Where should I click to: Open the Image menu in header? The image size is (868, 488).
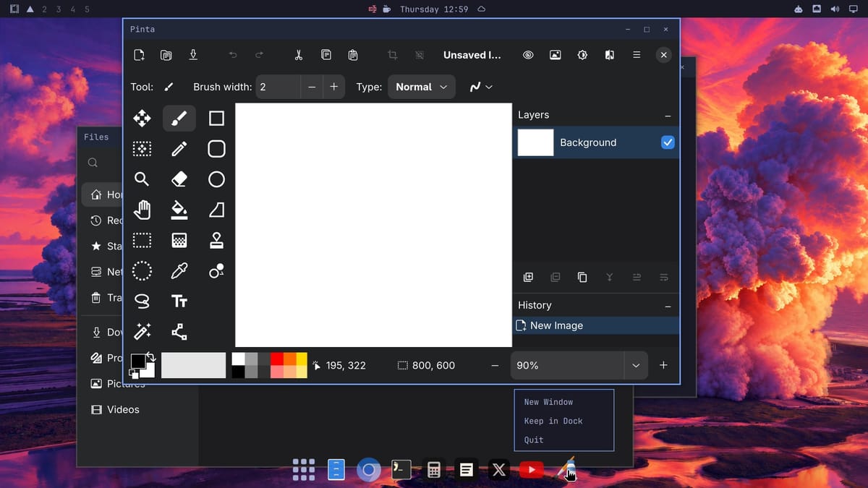point(556,55)
